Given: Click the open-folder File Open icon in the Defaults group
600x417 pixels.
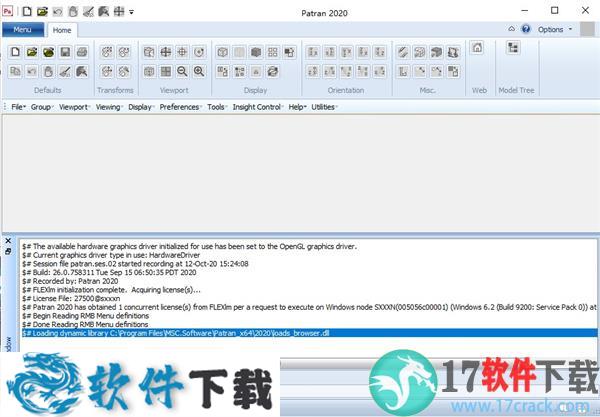Looking at the screenshot, I should click(x=32, y=52).
